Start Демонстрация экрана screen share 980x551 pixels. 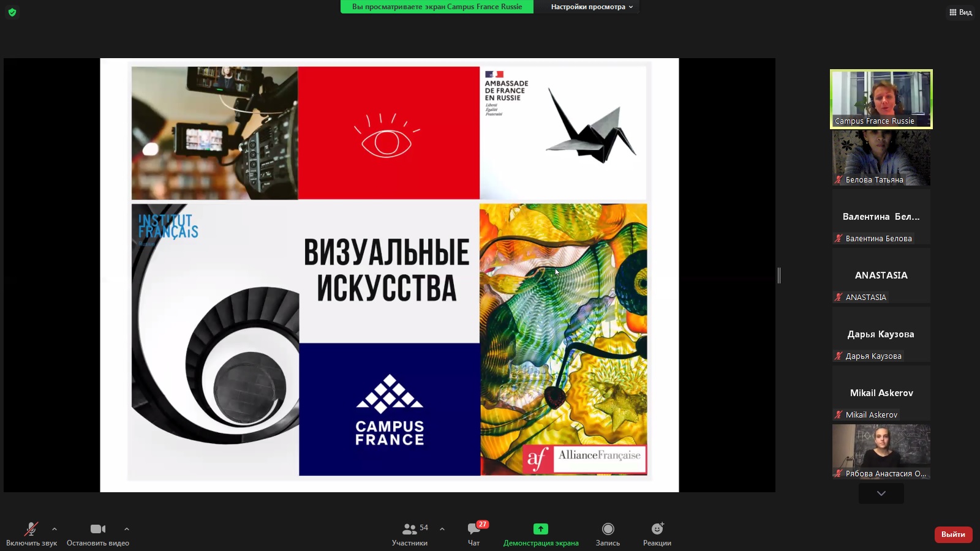pos(541,533)
